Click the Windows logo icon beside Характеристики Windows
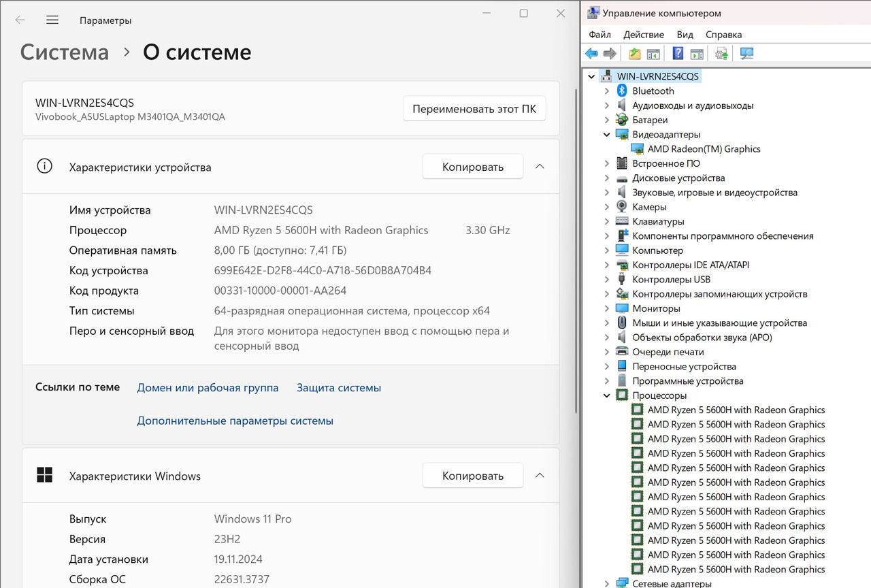 point(44,475)
